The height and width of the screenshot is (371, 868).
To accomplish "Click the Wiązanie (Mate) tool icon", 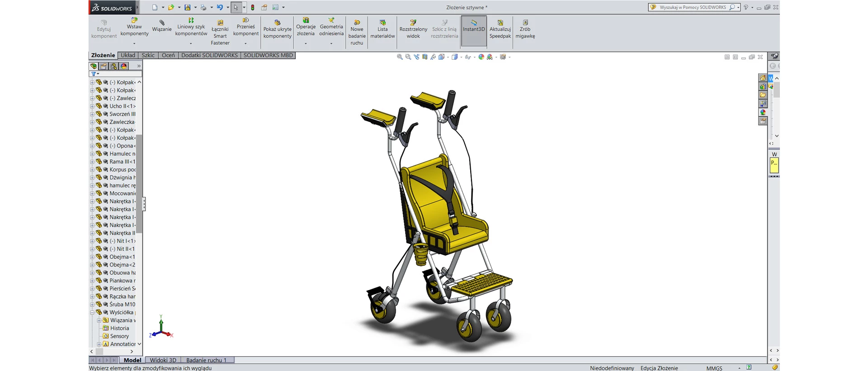I will (162, 23).
